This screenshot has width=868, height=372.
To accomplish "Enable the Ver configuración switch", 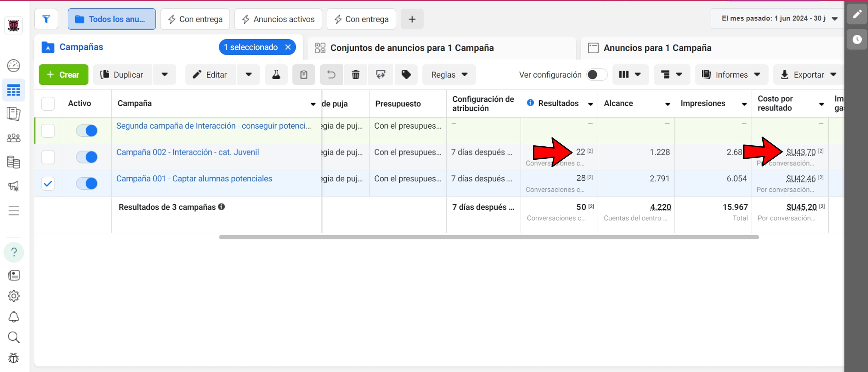I will (596, 74).
